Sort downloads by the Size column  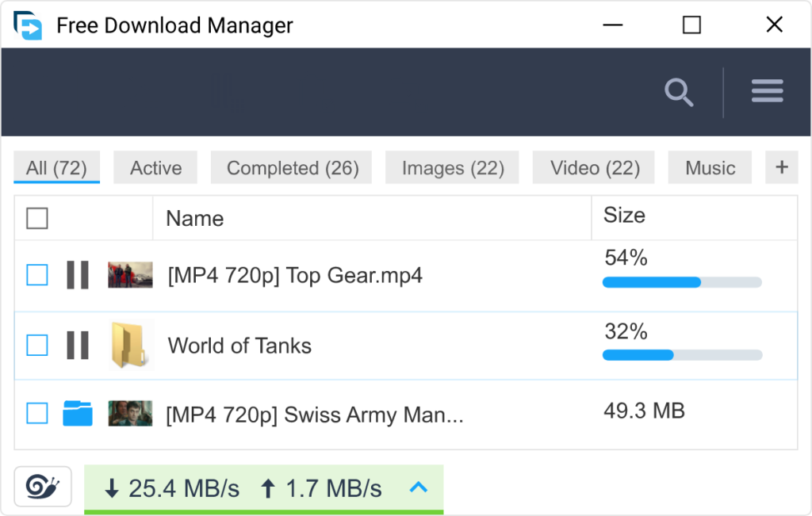coord(626,216)
